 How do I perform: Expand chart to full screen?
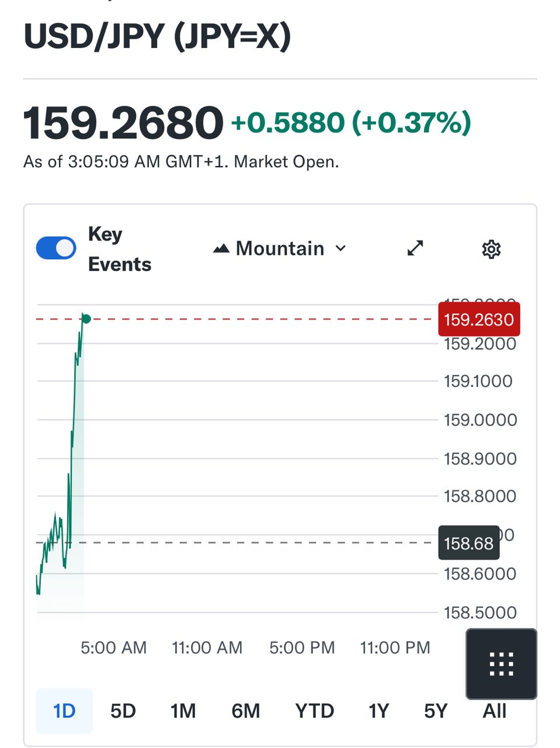click(x=415, y=248)
